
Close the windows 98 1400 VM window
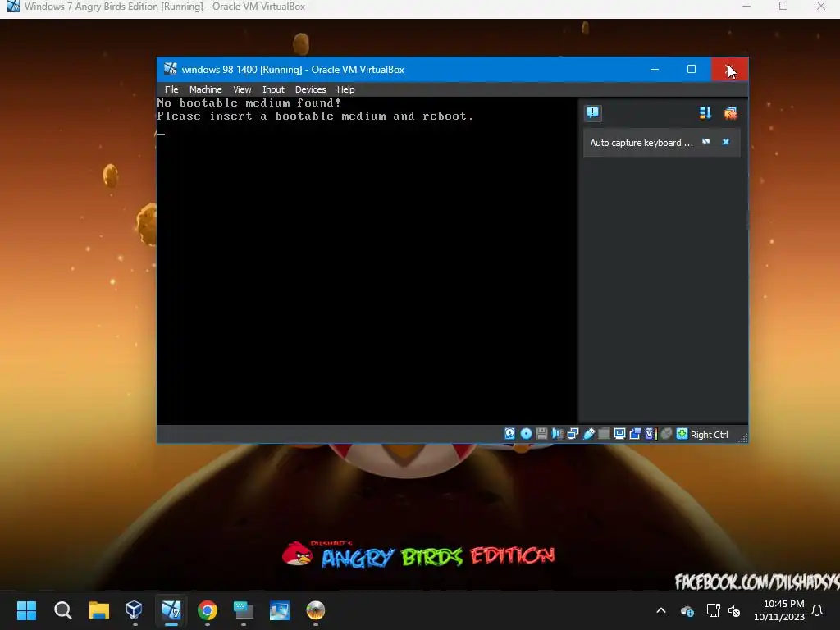729,69
